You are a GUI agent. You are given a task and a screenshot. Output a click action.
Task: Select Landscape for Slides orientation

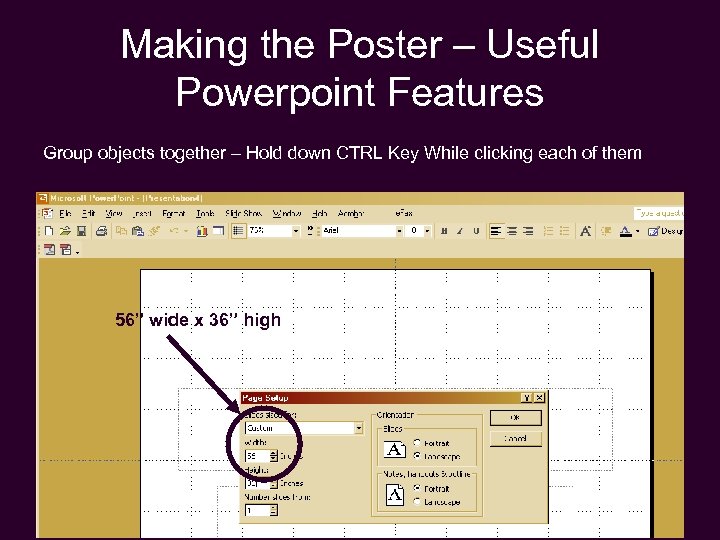click(417, 456)
